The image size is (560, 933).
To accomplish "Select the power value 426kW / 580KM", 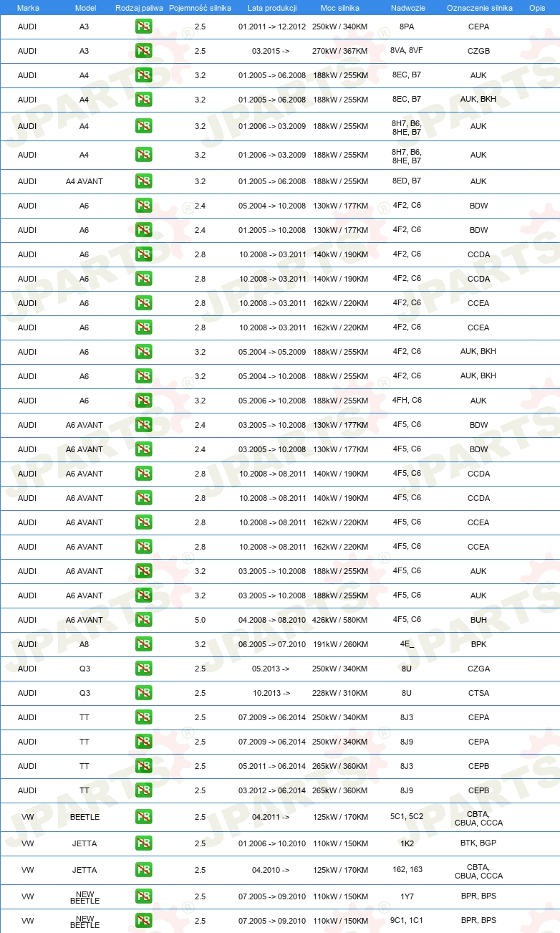I will pyautogui.click(x=340, y=620).
